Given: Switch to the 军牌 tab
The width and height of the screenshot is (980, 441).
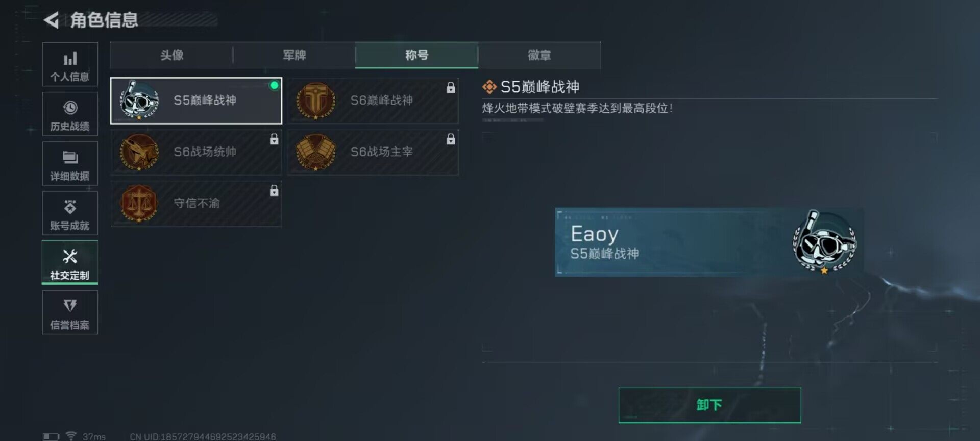Looking at the screenshot, I should 294,55.
